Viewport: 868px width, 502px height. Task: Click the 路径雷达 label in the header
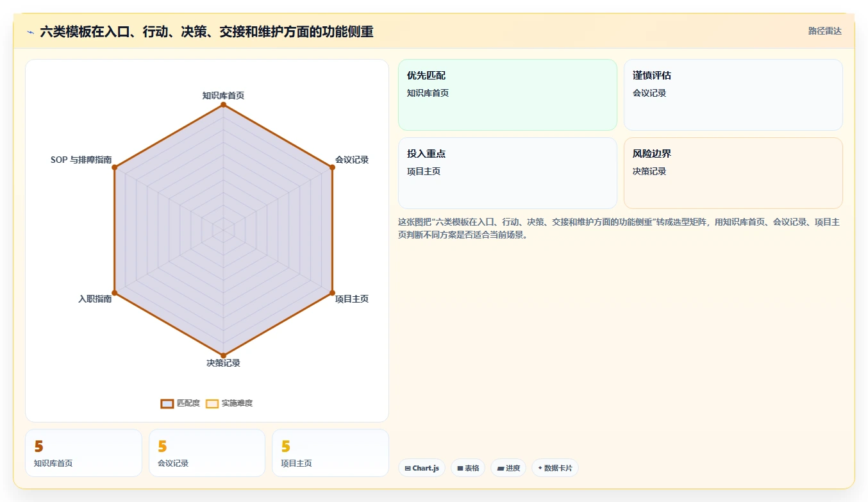[x=824, y=31]
